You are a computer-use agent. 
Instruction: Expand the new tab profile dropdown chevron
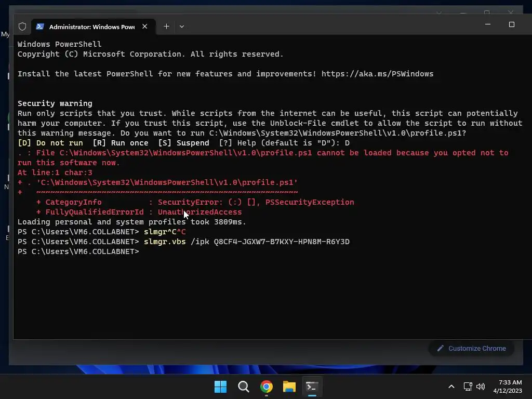[x=182, y=26]
